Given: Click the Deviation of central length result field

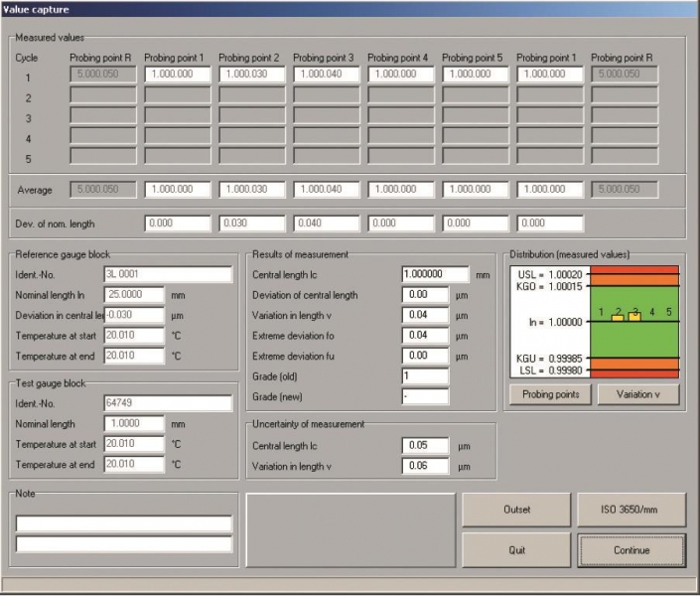Looking at the screenshot, I should [x=425, y=295].
